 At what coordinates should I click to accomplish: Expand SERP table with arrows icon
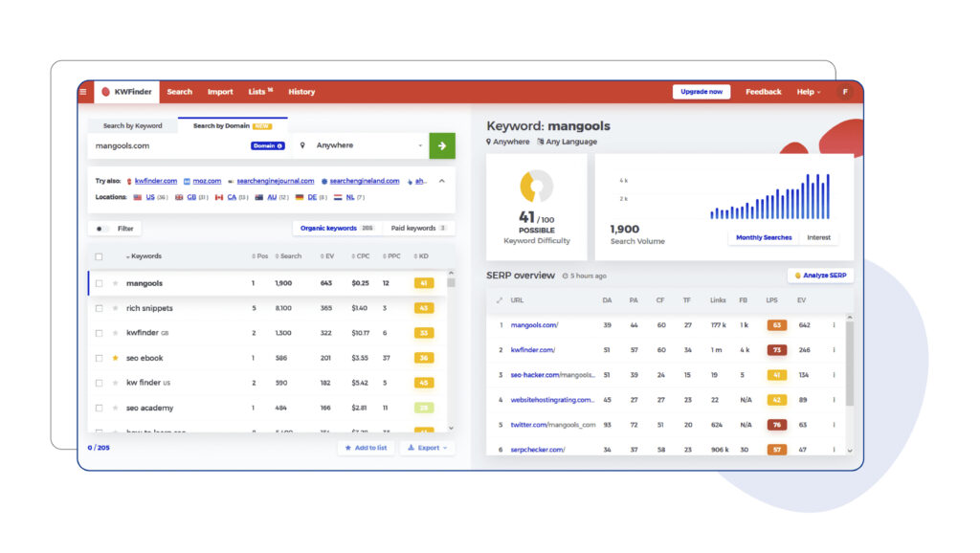pyautogui.click(x=499, y=300)
